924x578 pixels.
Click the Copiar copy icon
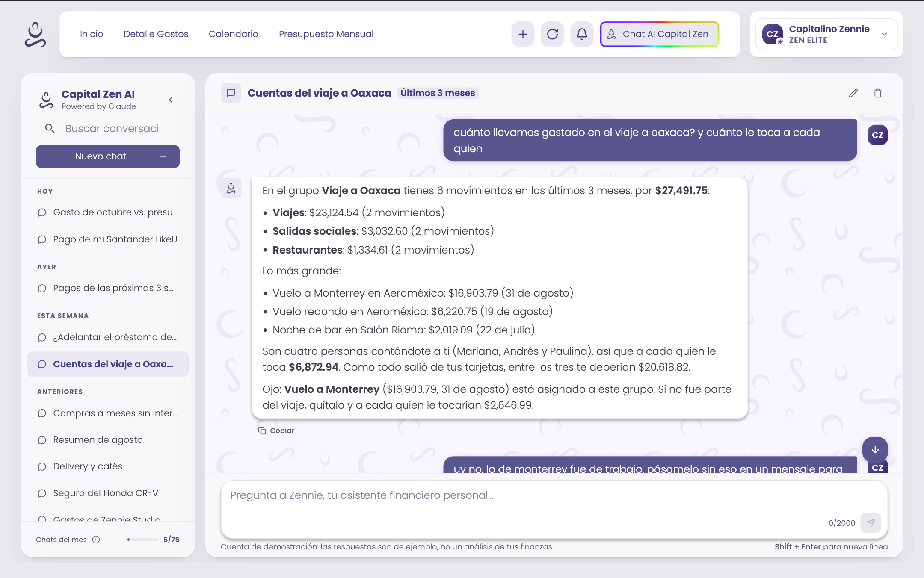tap(262, 431)
